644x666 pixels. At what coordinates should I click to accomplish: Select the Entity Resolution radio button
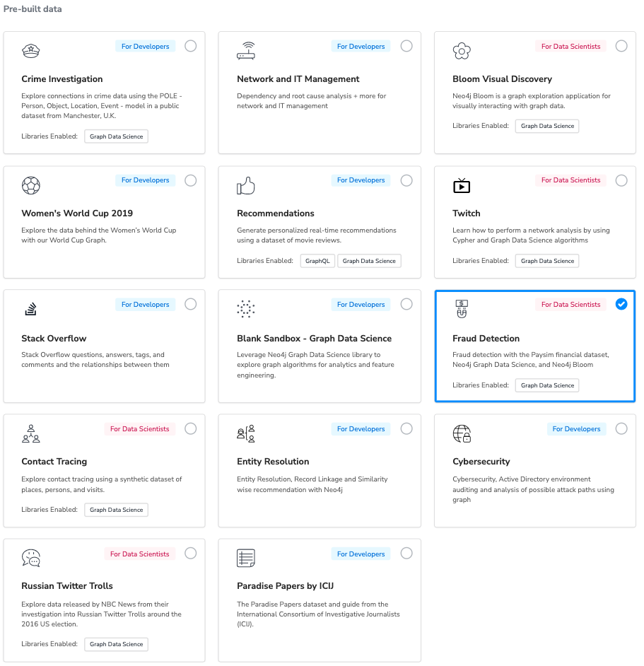point(406,428)
